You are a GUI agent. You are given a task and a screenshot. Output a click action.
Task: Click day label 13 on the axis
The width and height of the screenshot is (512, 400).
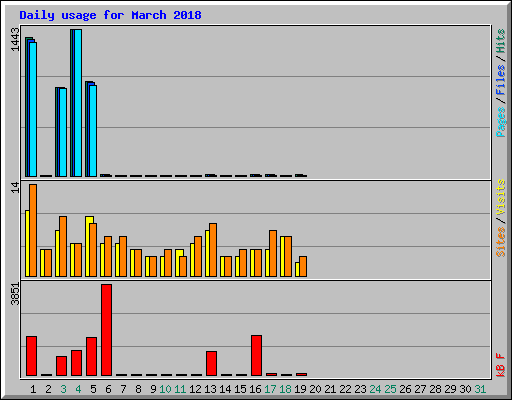pyautogui.click(x=210, y=389)
